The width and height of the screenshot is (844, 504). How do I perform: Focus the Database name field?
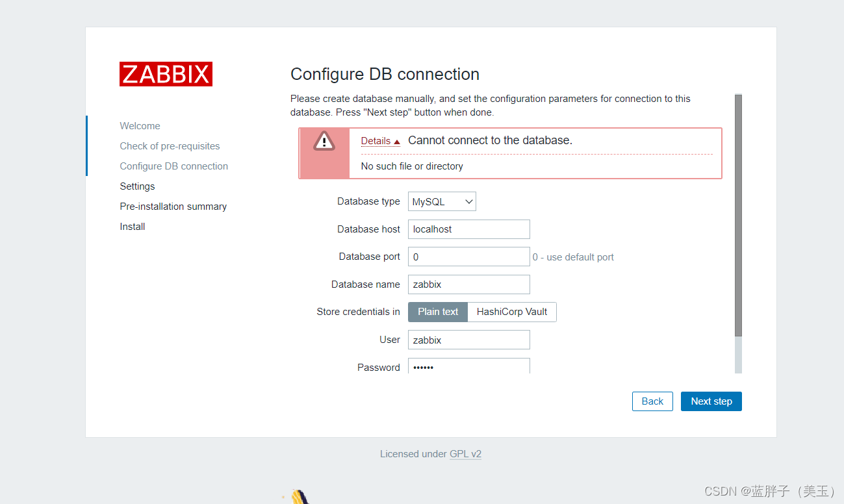469,284
